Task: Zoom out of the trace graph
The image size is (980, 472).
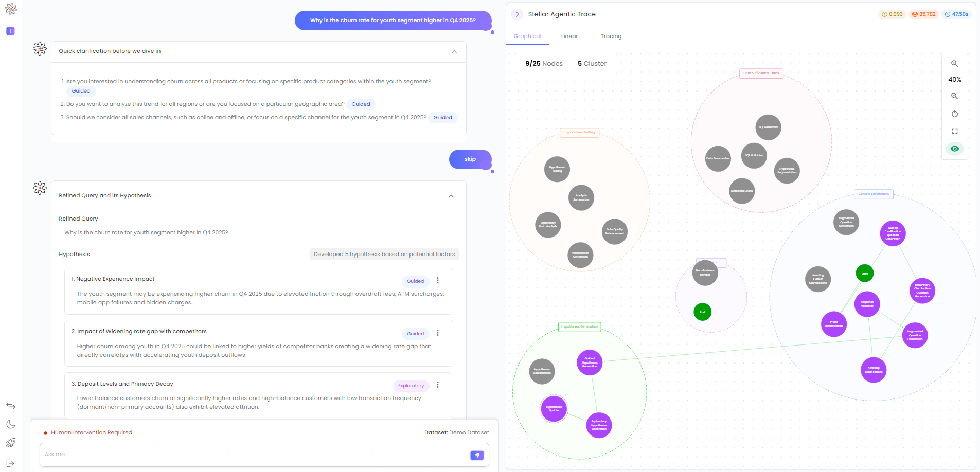Action: (x=954, y=96)
